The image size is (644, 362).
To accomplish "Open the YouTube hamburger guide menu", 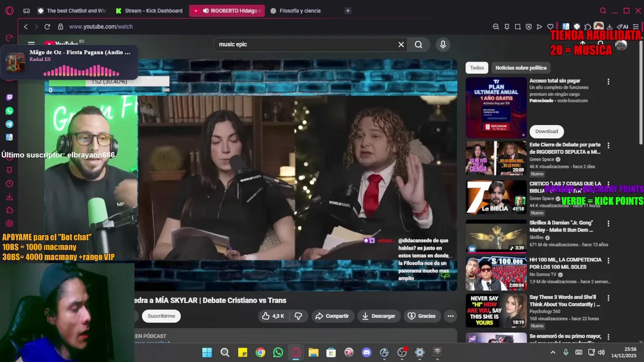I will [x=31, y=44].
